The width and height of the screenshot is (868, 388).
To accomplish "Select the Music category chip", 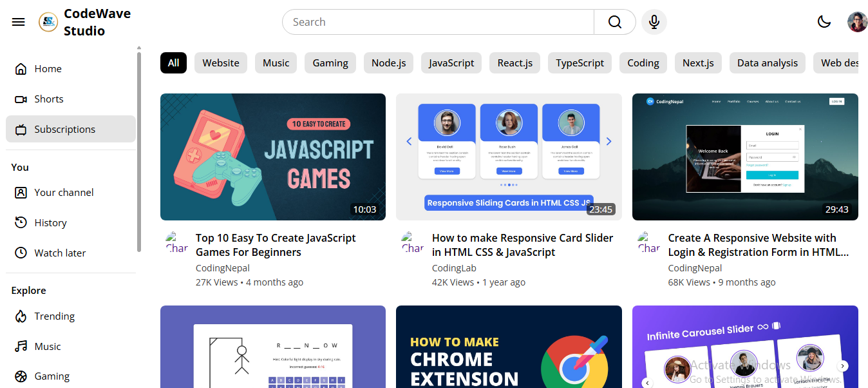I will click(x=276, y=63).
